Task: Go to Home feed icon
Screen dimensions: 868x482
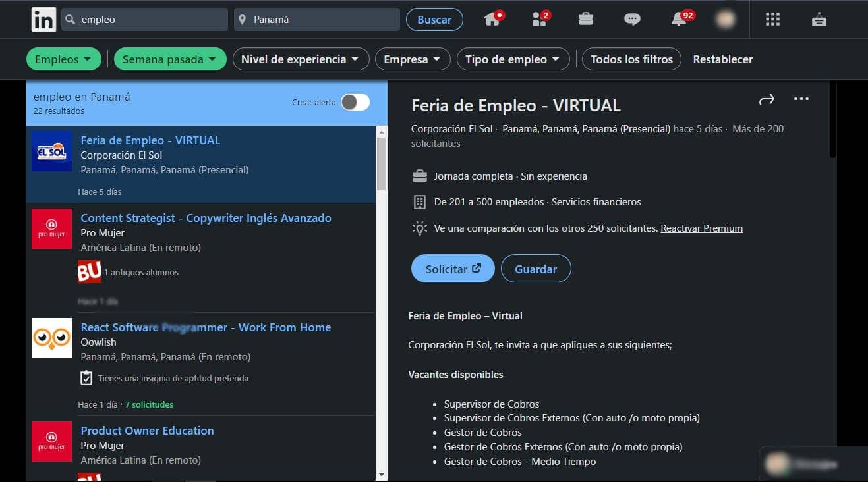Action: click(493, 19)
